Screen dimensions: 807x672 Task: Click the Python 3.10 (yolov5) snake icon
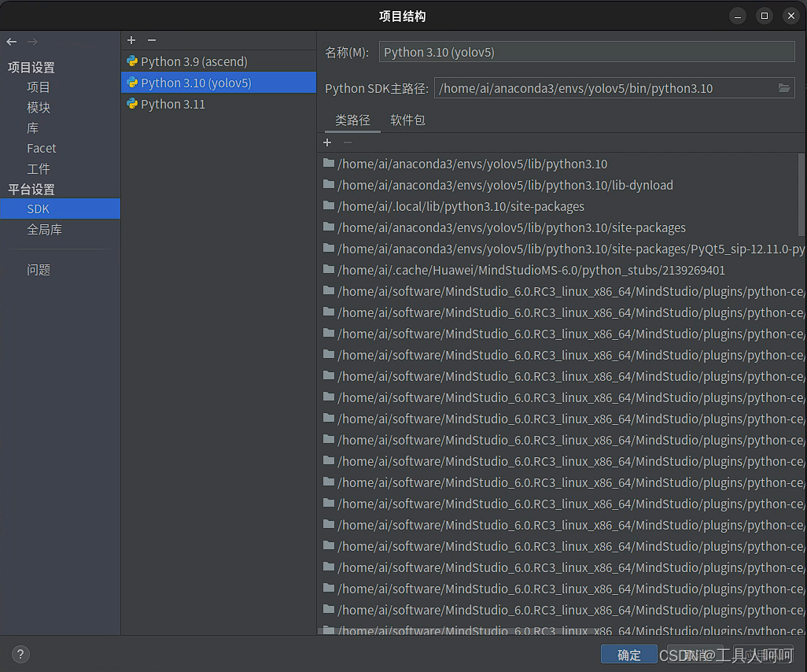click(x=132, y=83)
